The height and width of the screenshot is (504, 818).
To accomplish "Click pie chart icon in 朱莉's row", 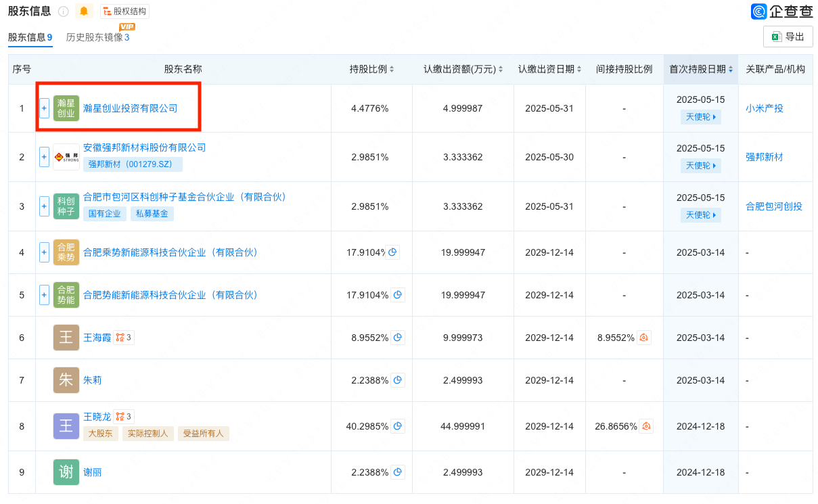I will click(398, 380).
